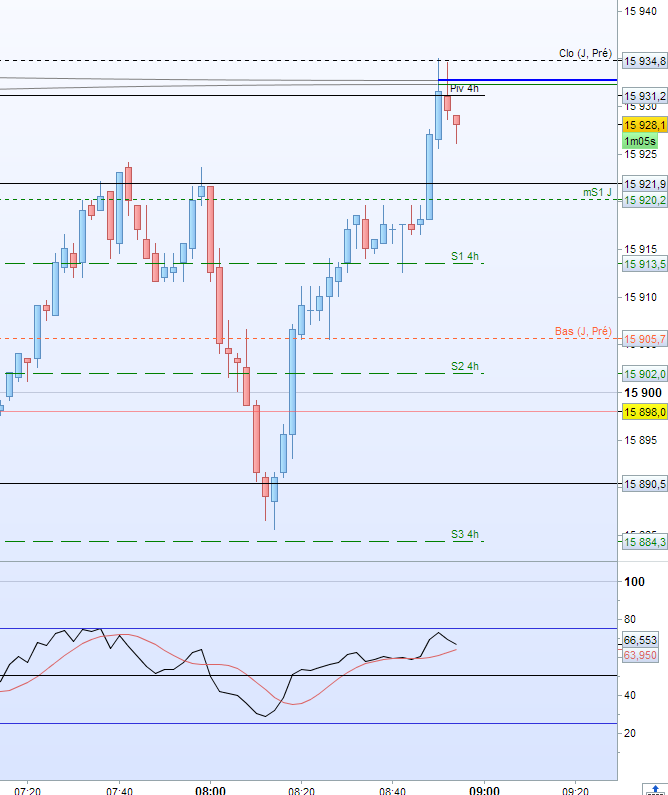Screen dimensions: 668x795
Task: Select the 15 913,5 price tag
Action: click(x=645, y=264)
